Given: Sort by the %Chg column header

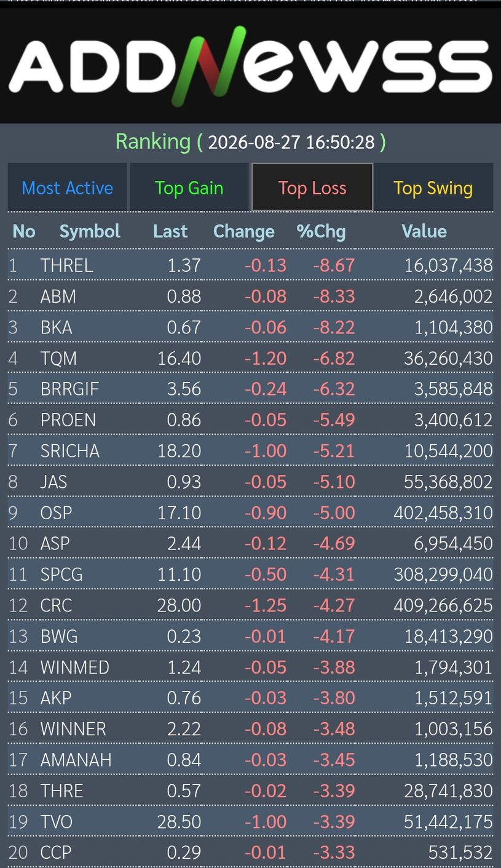Looking at the screenshot, I should coord(321,231).
